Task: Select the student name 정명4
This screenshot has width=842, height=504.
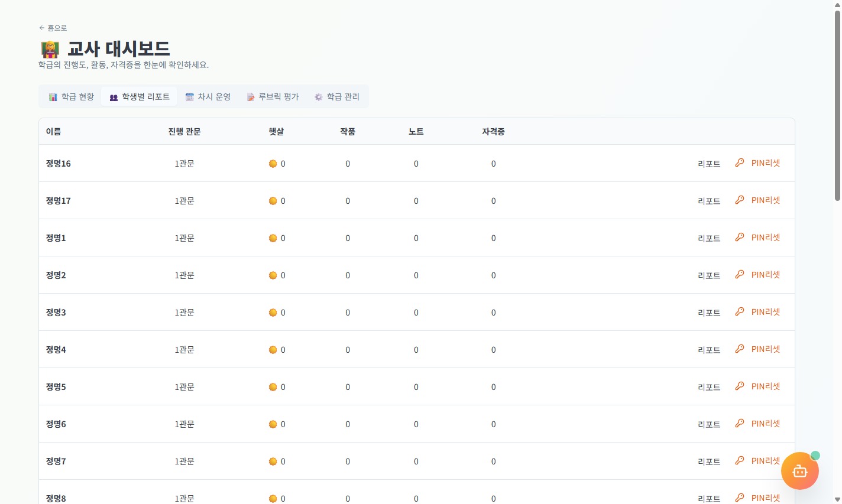Action: point(56,350)
